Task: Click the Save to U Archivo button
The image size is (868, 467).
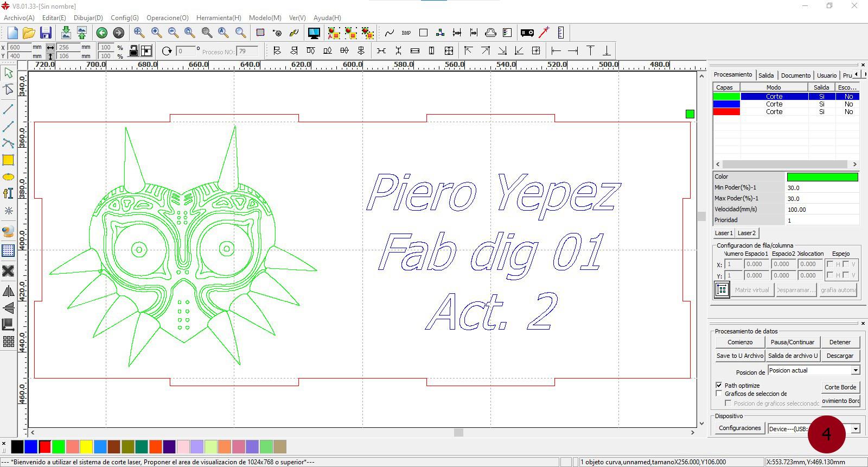Action: pos(740,356)
